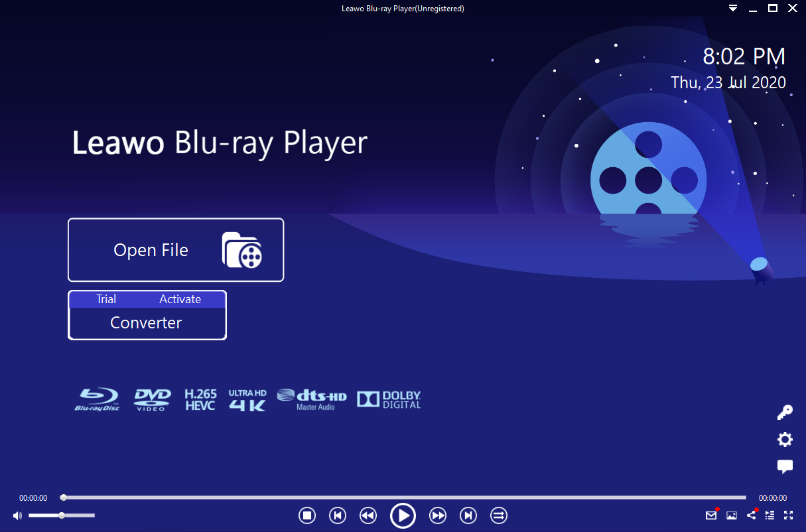
Task: Click the fast forward button
Action: pyautogui.click(x=438, y=515)
